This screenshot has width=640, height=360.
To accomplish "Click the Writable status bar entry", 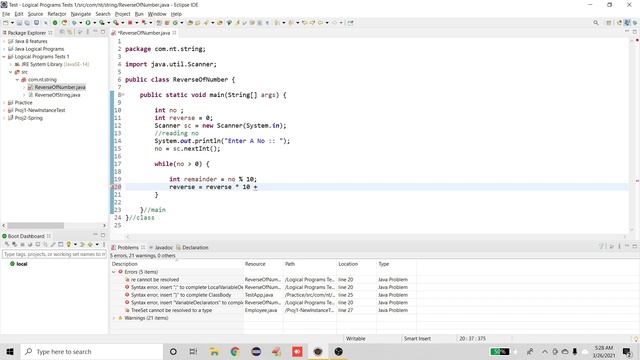I will coord(356,338).
